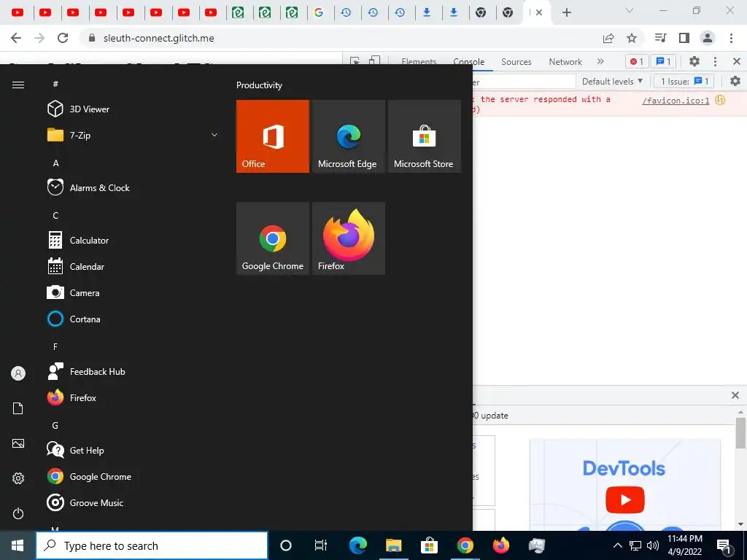Viewport: 747px width, 560px height.
Task: Open the Microsoft Store tile
Action: click(x=424, y=136)
